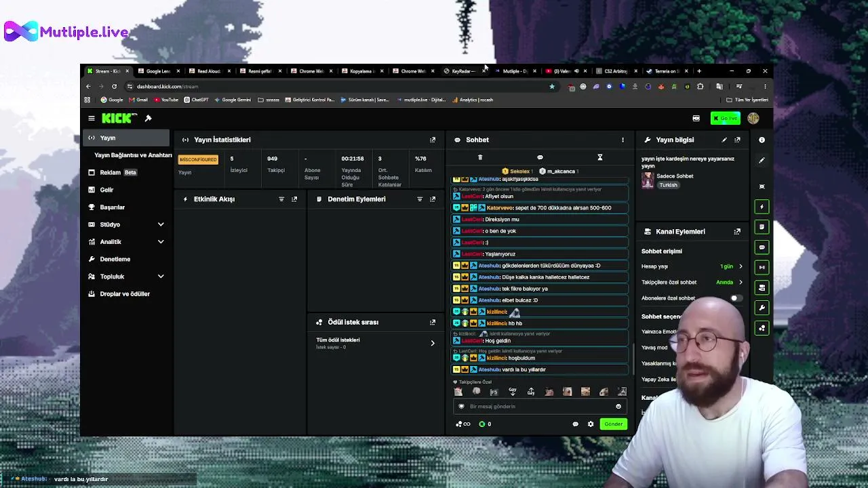Viewport: 868px width, 488px height.
Task: Toggle Abonelere özel sohbet switch
Action: click(x=735, y=298)
